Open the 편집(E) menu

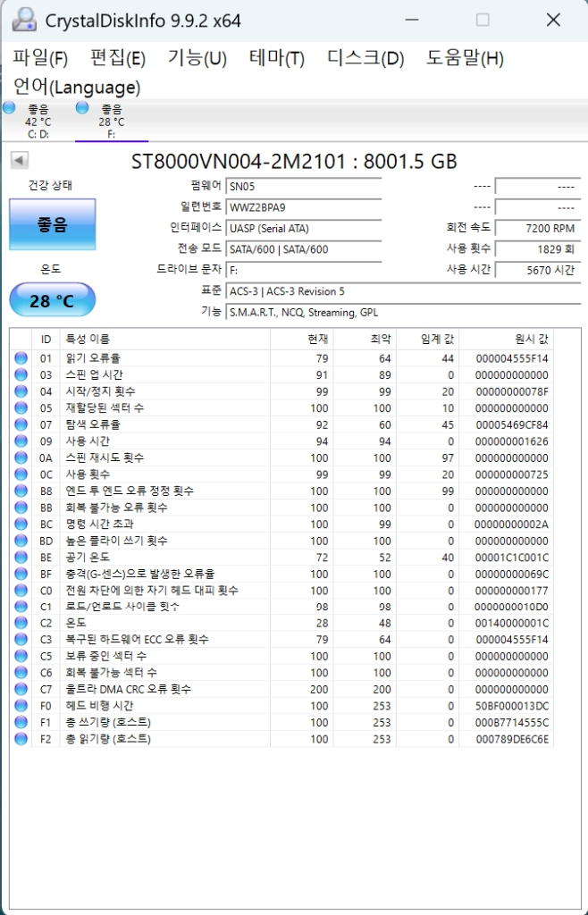[118, 58]
